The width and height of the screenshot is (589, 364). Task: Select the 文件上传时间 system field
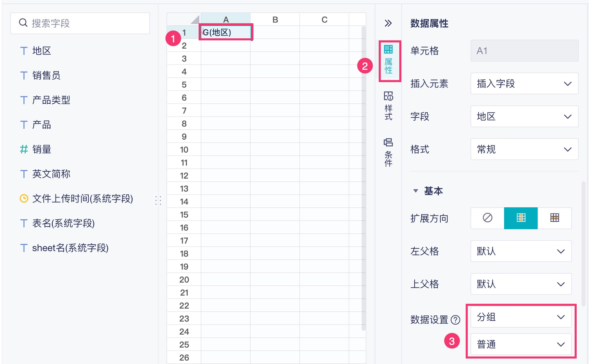coord(82,199)
